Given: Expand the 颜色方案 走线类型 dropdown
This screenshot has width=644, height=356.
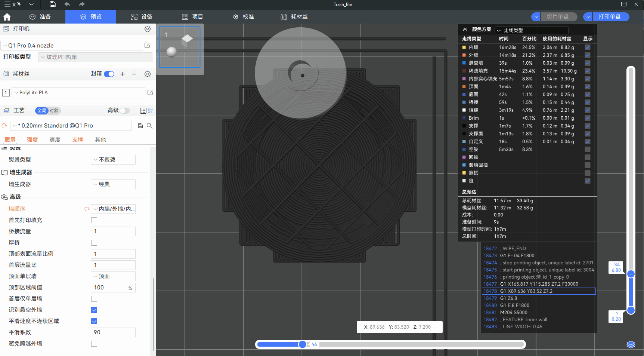Looking at the screenshot, I should [531, 30].
